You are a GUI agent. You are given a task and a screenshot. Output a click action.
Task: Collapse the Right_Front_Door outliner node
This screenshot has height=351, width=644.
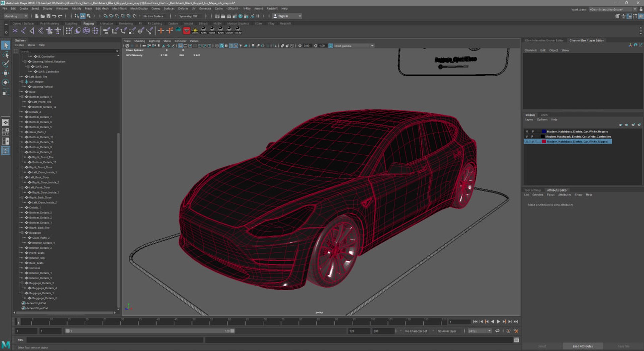[22, 167]
